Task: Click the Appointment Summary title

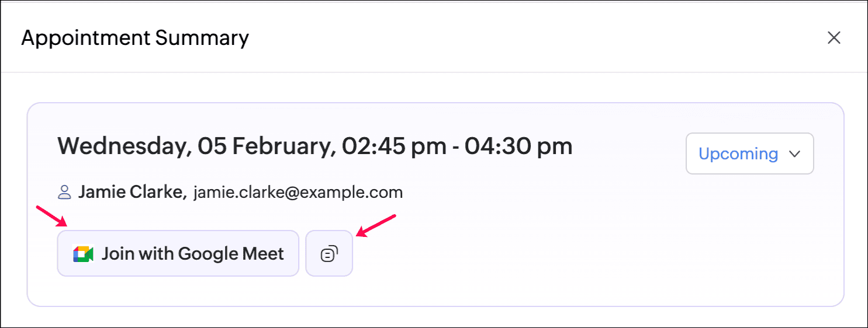Action: coord(135,38)
